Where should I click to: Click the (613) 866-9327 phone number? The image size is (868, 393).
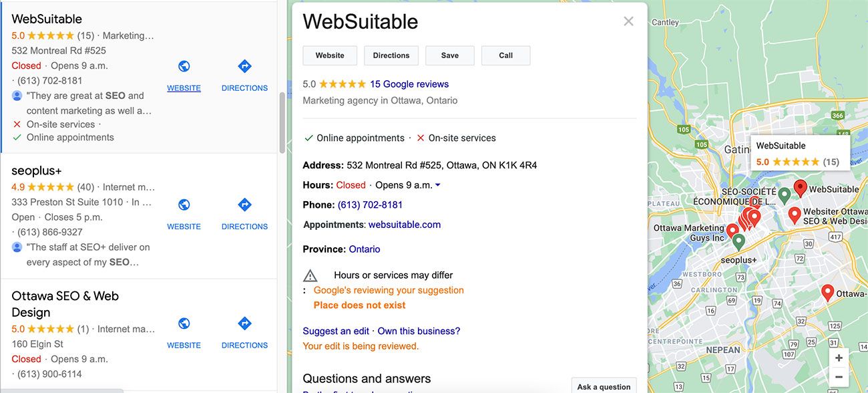click(x=50, y=232)
